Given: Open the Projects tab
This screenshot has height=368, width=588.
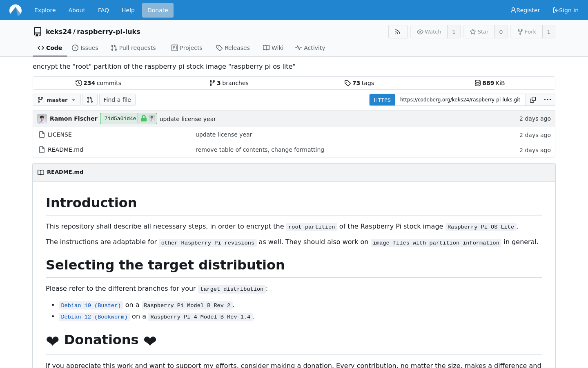Looking at the screenshot, I should pyautogui.click(x=187, y=48).
